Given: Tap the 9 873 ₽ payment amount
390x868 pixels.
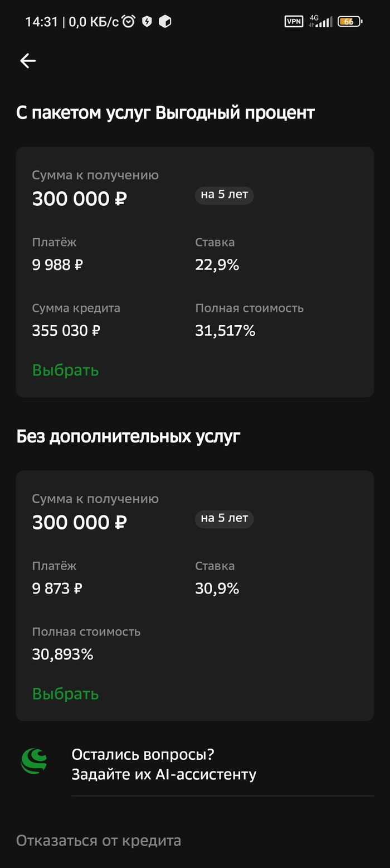Looking at the screenshot, I should tap(57, 589).
